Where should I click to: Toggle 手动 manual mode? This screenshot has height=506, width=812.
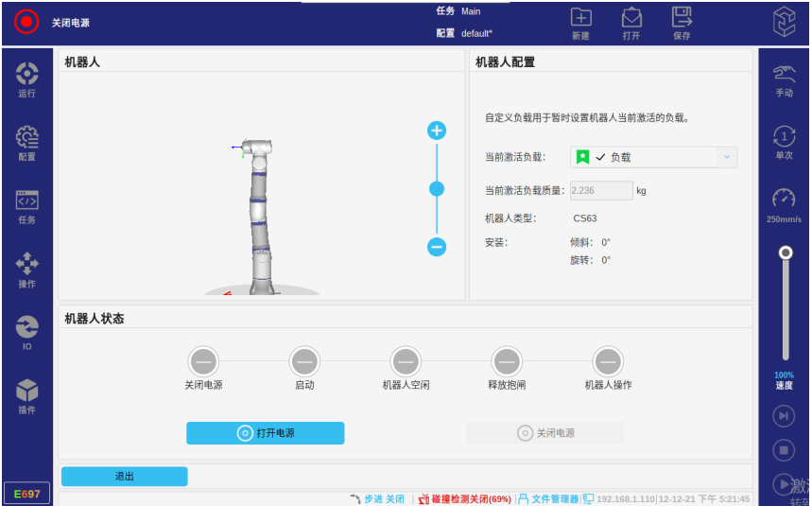click(784, 79)
